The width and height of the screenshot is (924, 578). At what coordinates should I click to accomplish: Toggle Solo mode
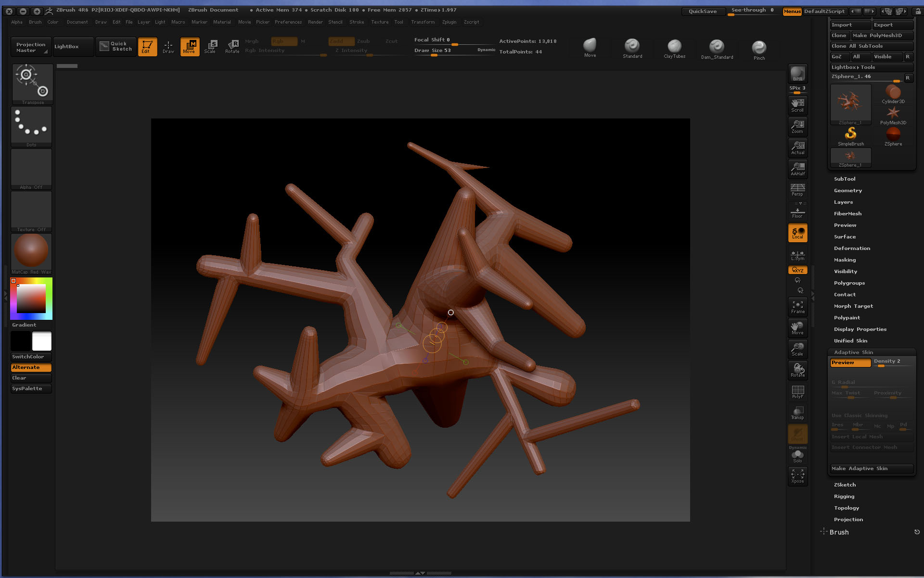tap(797, 456)
